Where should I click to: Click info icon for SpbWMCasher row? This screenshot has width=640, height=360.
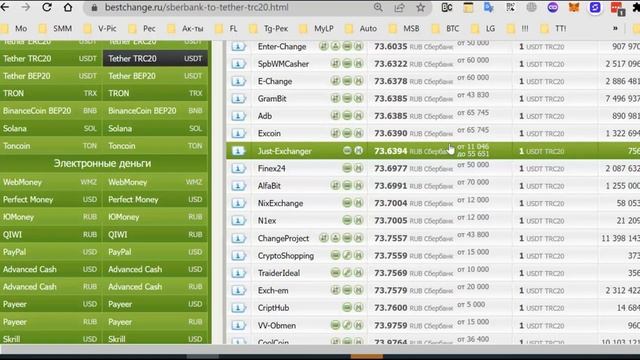pyautogui.click(x=238, y=64)
